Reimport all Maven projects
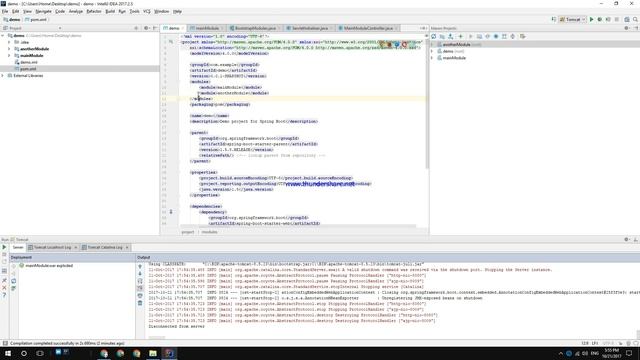The height and width of the screenshot is (360, 640). click(x=434, y=36)
